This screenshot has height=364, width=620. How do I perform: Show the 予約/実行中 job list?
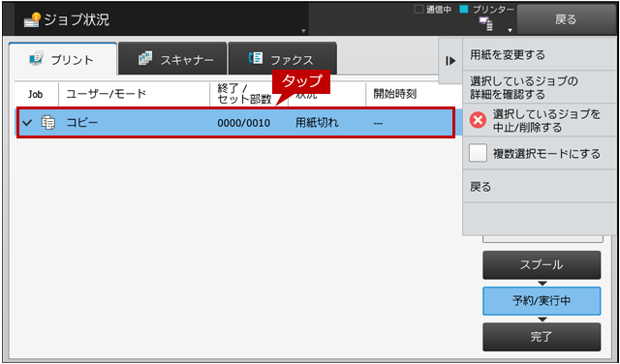[x=542, y=301]
